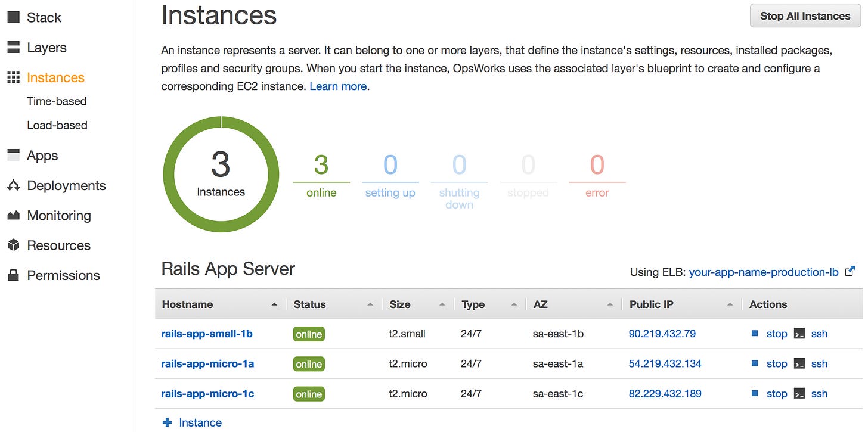Sort table by AZ column arrow

point(610,304)
